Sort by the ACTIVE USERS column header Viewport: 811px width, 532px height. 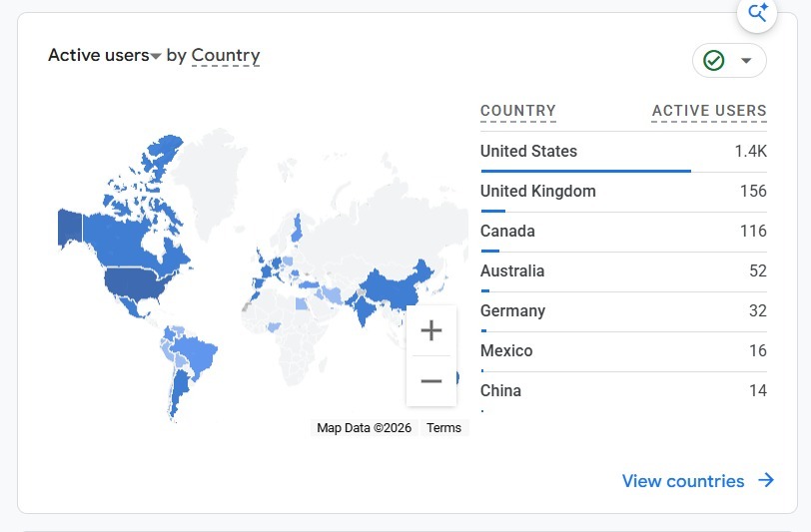(709, 111)
